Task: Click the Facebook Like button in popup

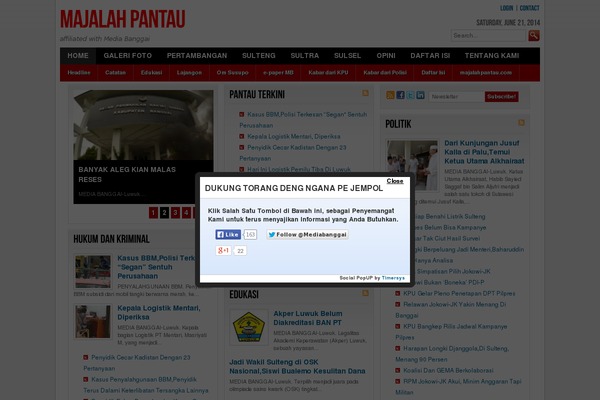Action: point(228,234)
